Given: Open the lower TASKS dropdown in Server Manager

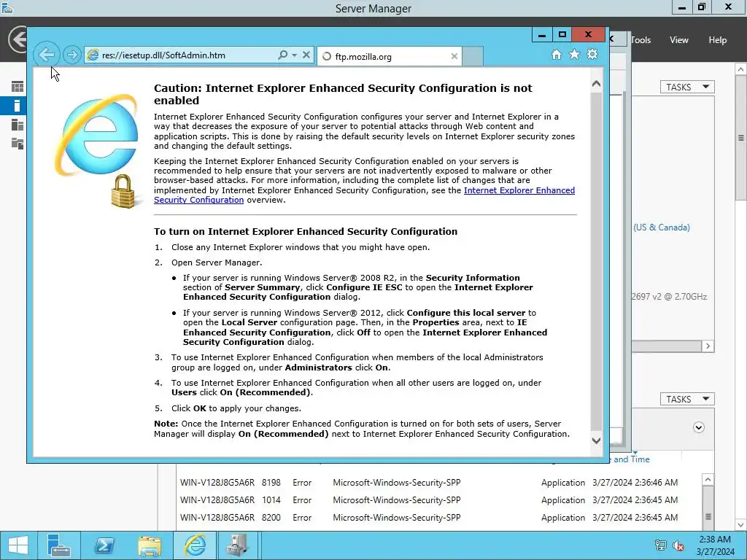Looking at the screenshot, I should click(687, 399).
